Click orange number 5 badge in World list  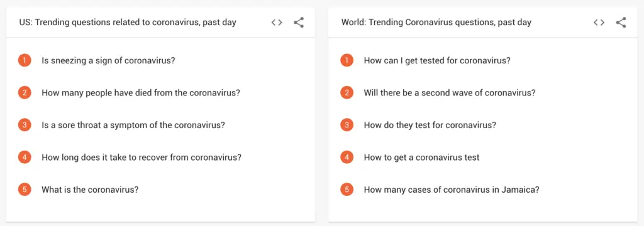(347, 190)
